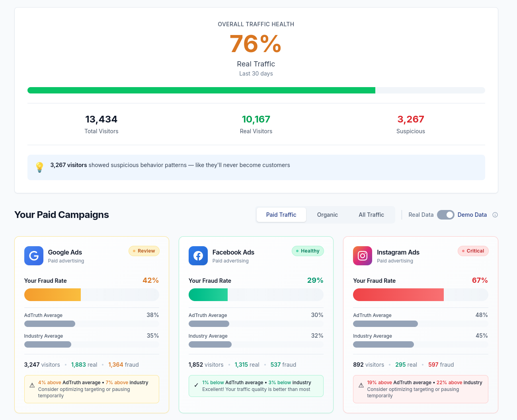Switch from Demo Data to Real Data
Viewport: 517px width, 420px height.
tap(445, 214)
